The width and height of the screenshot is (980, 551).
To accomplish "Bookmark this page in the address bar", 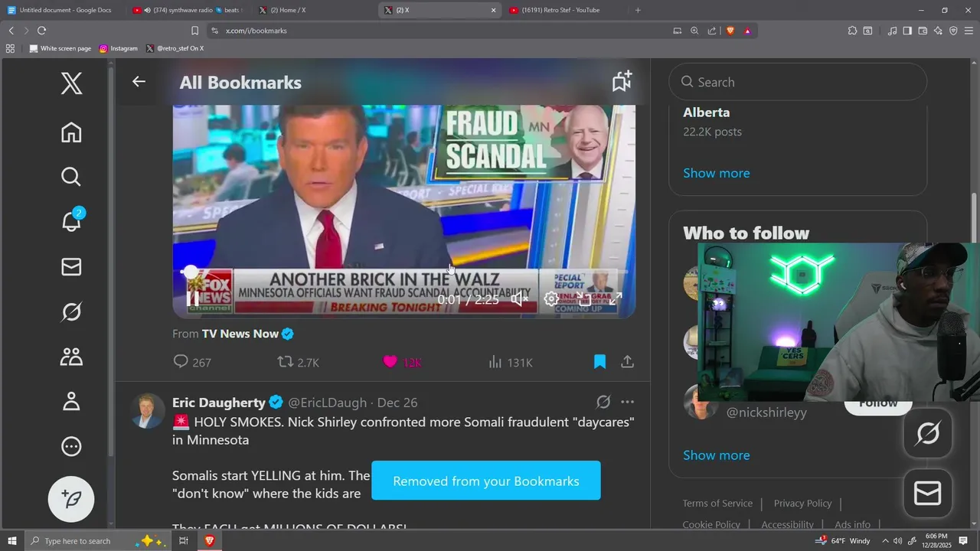I will 194,31.
